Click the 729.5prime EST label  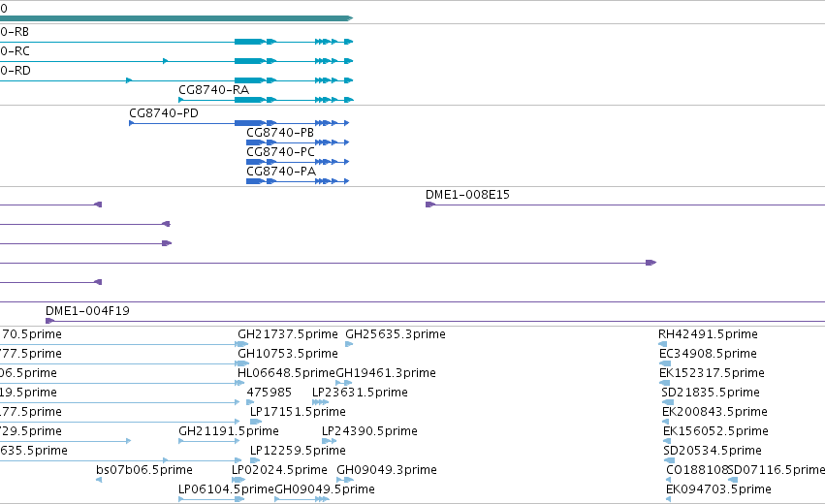click(x=30, y=431)
